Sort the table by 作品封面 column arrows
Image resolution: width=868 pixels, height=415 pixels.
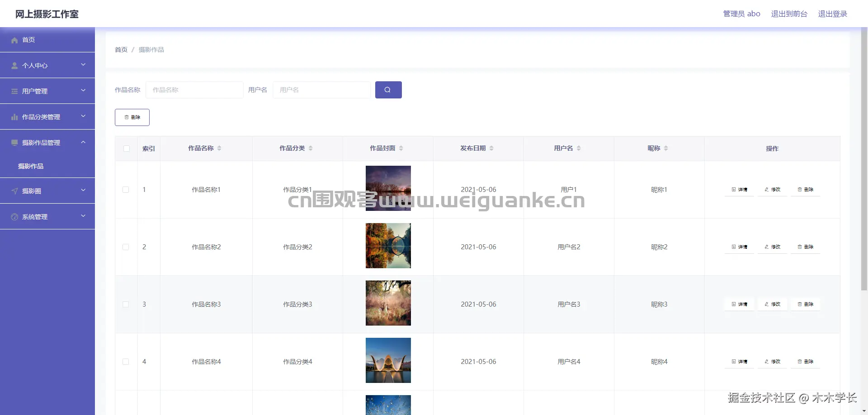coord(401,148)
